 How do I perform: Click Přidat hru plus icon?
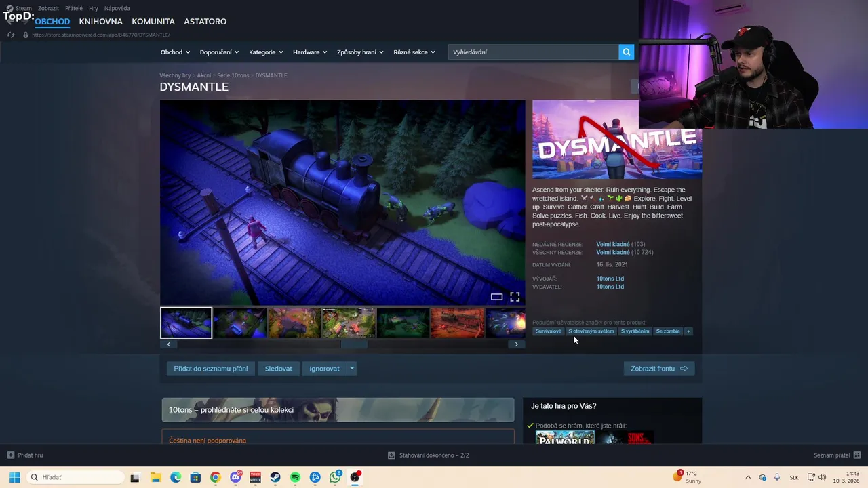pyautogui.click(x=10, y=455)
